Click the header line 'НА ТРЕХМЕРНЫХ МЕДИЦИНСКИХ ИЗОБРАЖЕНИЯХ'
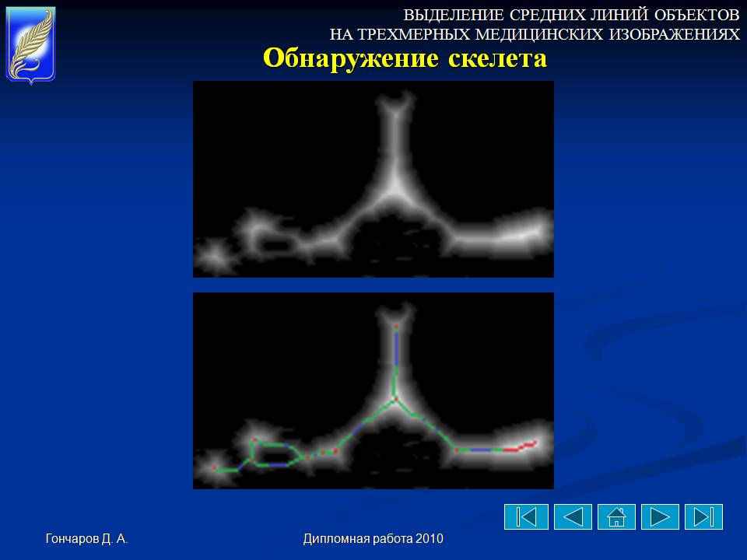Viewport: 747px width, 560px height. 535,34
